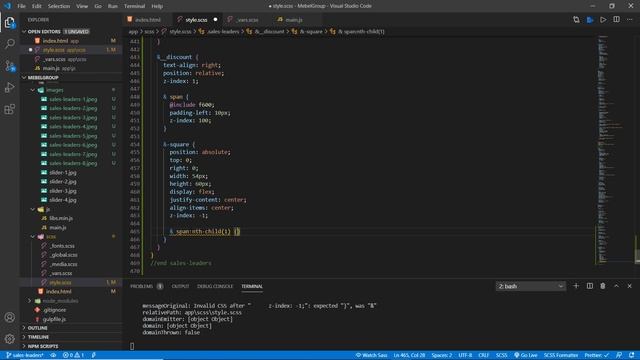Viewport: 640px width, 360px height.
Task: Collapse the Open Editors section
Action: (x=71, y=31)
